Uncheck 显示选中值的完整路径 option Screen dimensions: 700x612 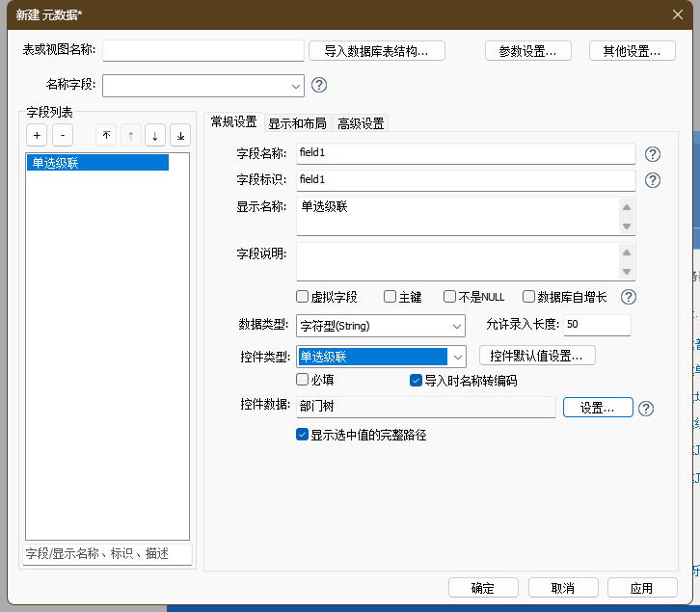tap(303, 435)
